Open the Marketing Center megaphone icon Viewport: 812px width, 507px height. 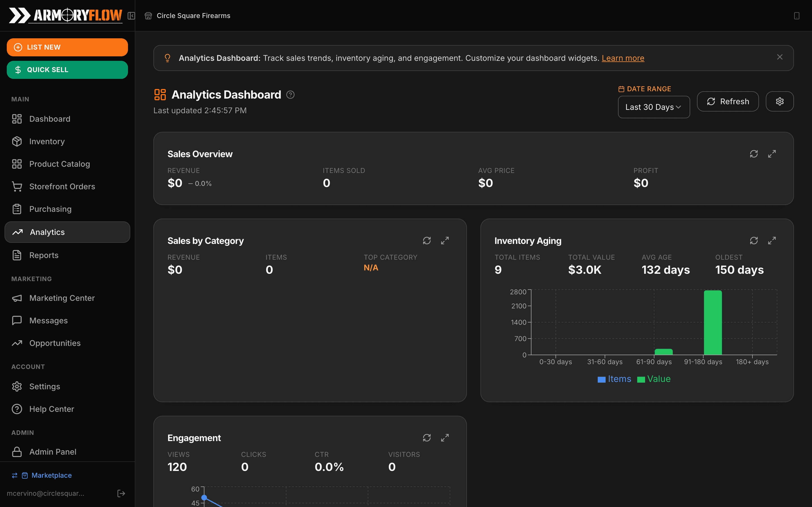click(17, 298)
